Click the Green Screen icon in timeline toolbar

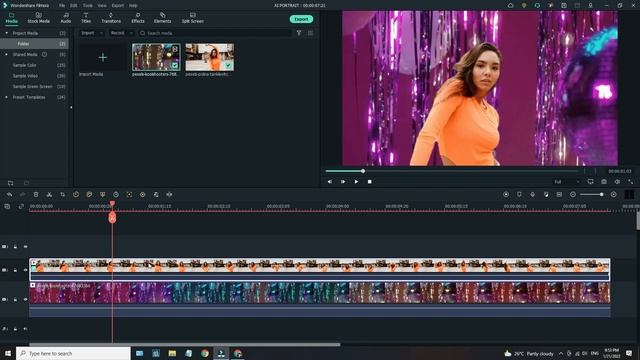[102, 195]
